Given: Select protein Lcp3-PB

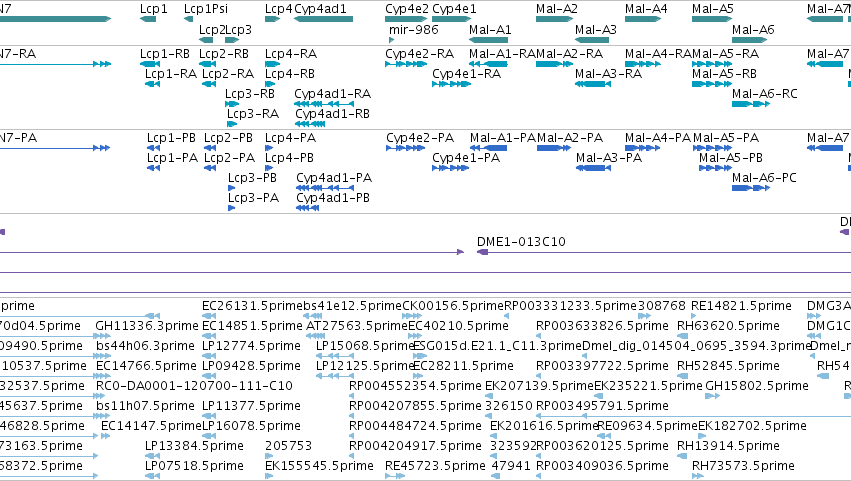Looking at the screenshot, I should [232, 188].
